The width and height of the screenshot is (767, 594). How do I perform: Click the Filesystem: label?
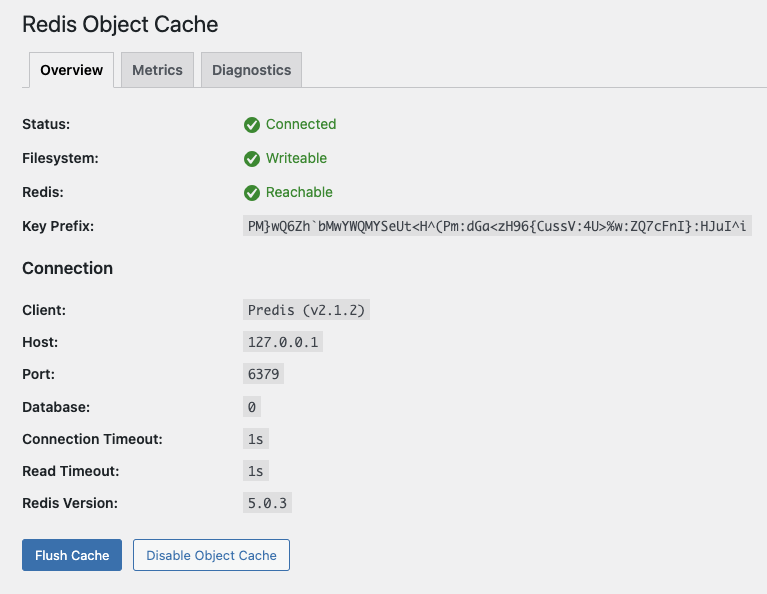click(x=60, y=159)
